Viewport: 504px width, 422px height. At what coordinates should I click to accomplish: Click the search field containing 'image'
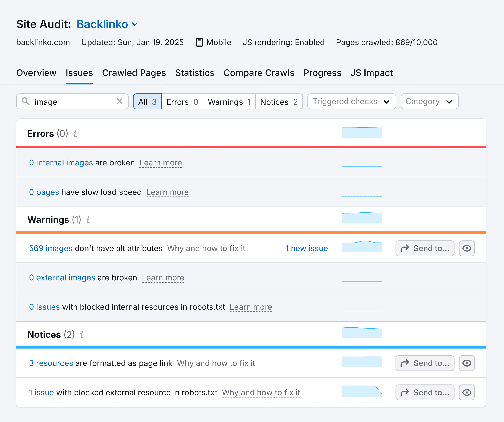point(72,102)
